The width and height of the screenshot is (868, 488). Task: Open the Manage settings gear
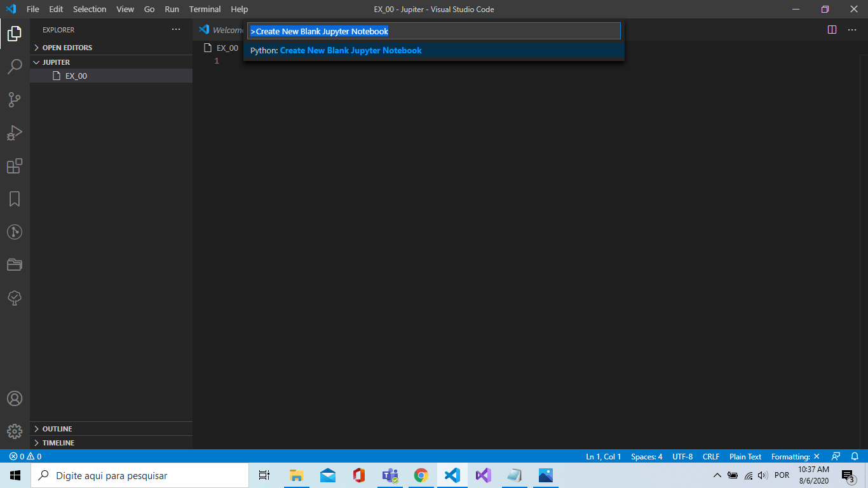pos(15,431)
